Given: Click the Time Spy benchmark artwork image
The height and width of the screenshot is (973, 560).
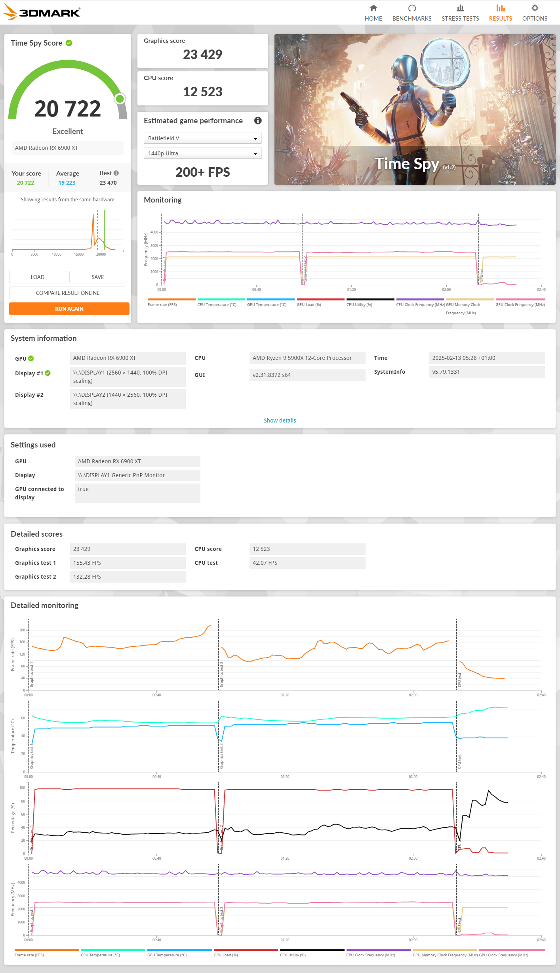Looking at the screenshot, I should click(x=415, y=109).
